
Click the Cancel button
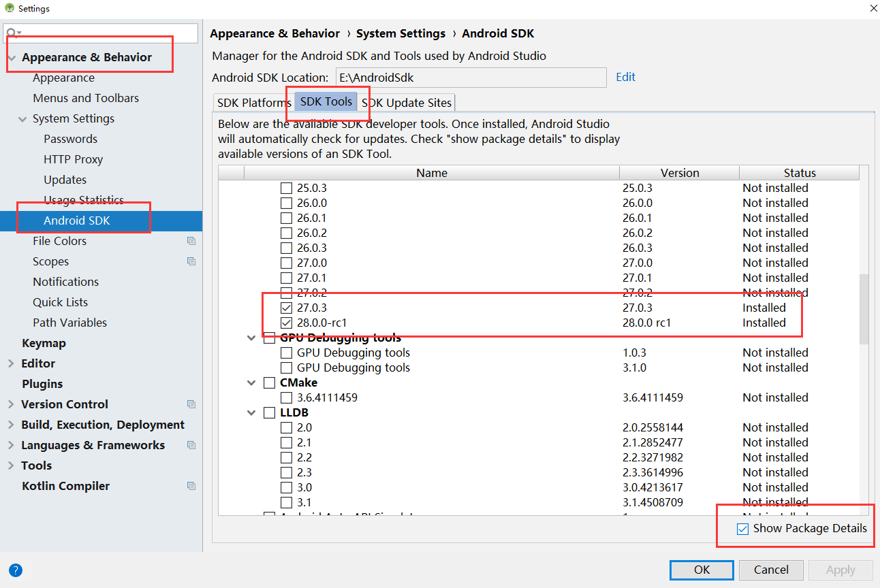[x=771, y=570]
